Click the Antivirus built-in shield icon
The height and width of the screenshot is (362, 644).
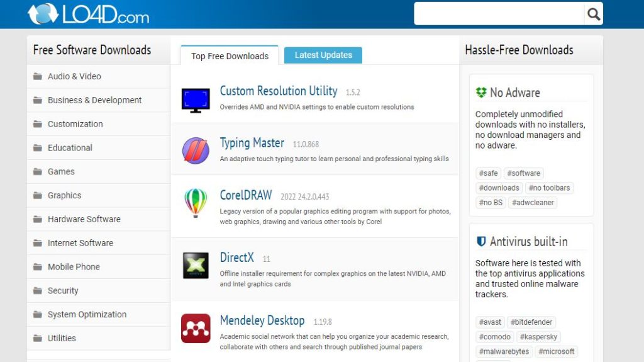point(481,241)
